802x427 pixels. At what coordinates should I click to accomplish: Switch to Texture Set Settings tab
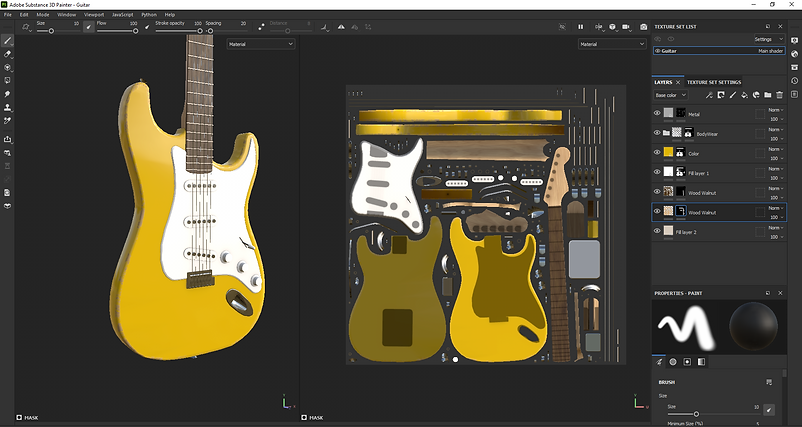click(713, 82)
